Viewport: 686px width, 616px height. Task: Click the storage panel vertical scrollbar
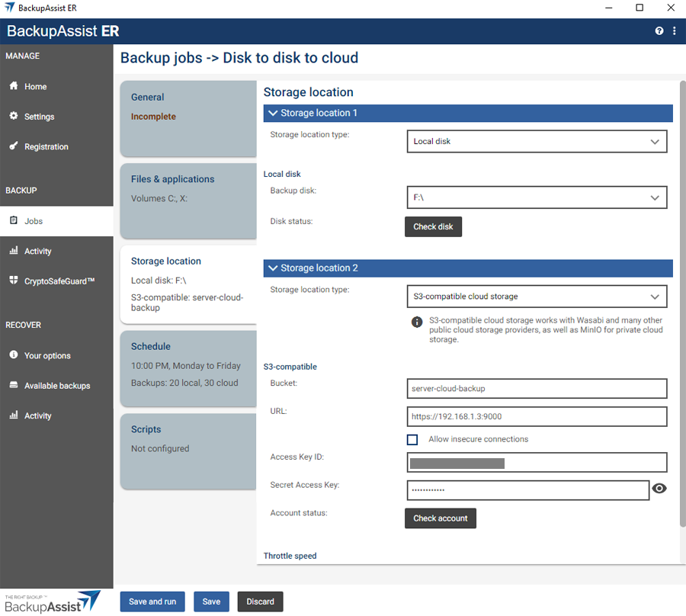pyautogui.click(x=682, y=304)
